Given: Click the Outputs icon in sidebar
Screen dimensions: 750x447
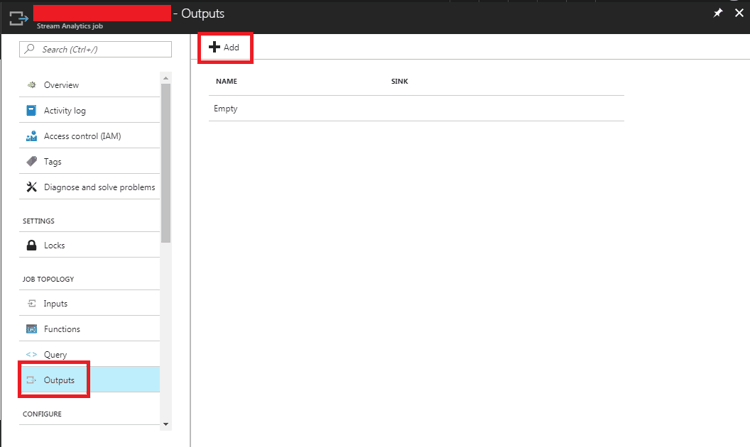Looking at the screenshot, I should [x=31, y=380].
